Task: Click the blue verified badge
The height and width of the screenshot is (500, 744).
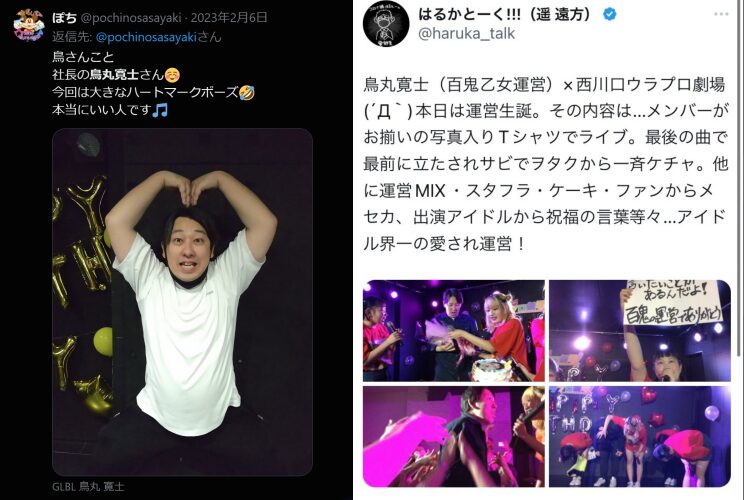Action: click(610, 14)
